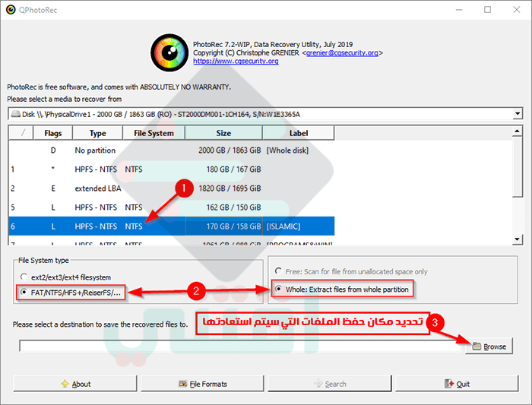Screen dimensions: 532x405
Task: Open the media selection dropdown arrow
Action: click(518, 114)
